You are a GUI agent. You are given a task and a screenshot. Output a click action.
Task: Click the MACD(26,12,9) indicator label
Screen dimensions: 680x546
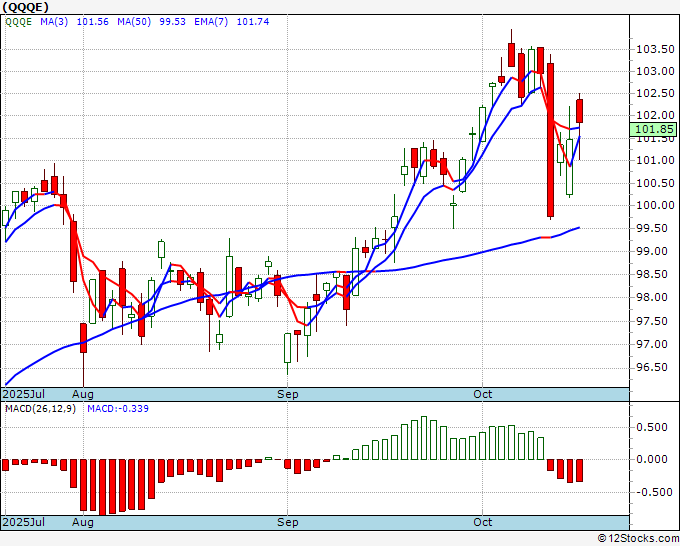tap(40, 409)
